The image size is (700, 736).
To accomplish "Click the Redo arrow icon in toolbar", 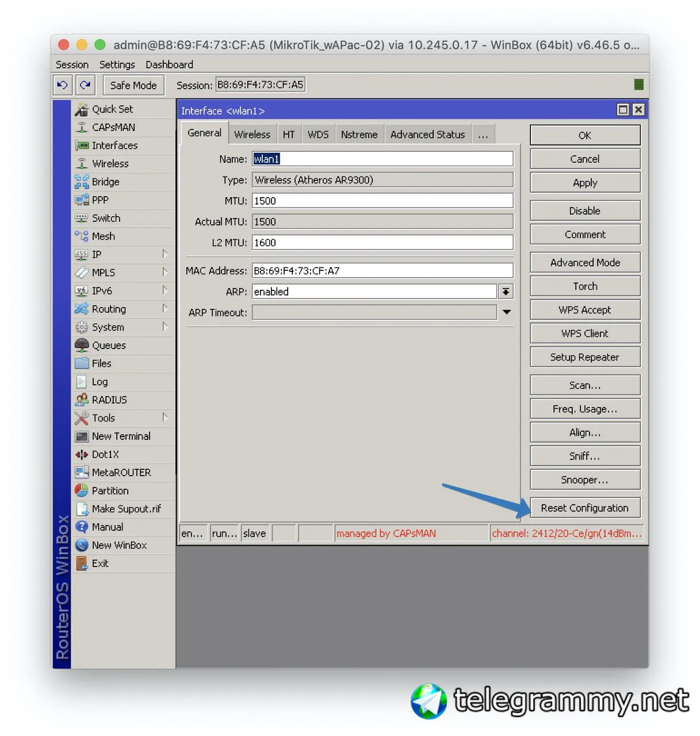I will click(85, 85).
